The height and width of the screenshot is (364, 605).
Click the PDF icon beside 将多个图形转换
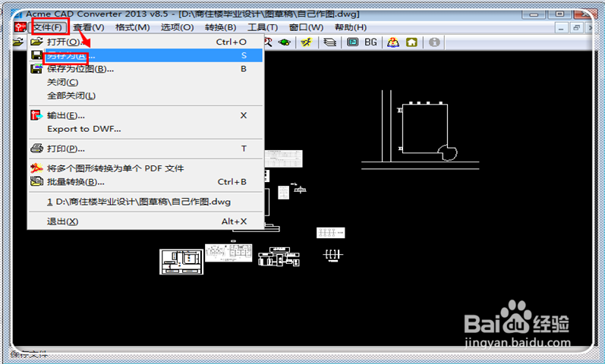click(x=36, y=168)
